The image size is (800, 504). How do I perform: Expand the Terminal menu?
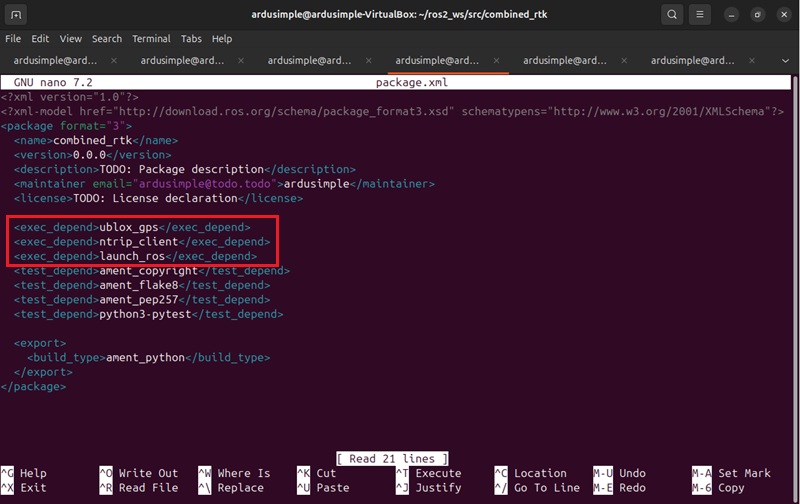click(x=151, y=38)
